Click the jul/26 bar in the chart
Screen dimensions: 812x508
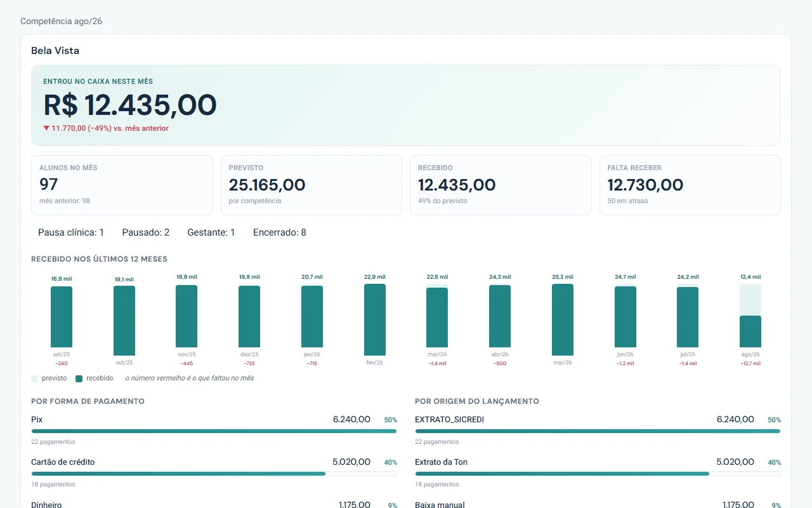[688, 317]
